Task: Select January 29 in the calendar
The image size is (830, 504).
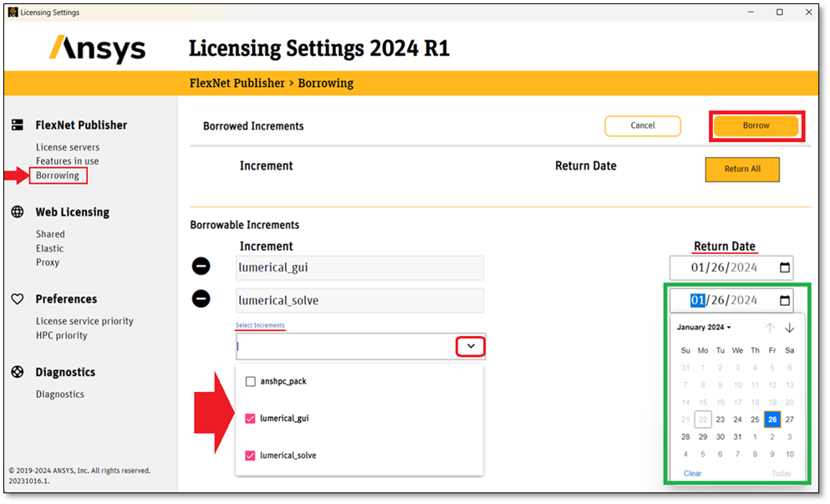Action: click(703, 437)
